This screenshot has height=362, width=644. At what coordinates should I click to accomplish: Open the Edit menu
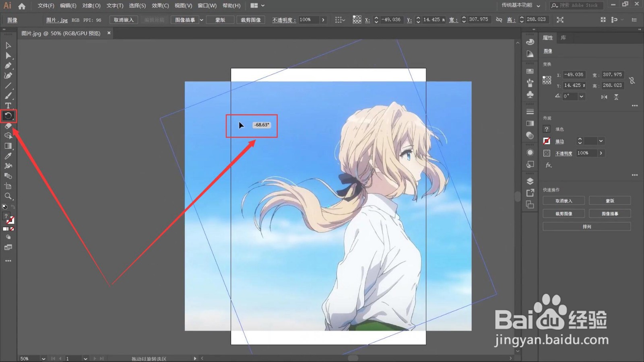coord(68,6)
